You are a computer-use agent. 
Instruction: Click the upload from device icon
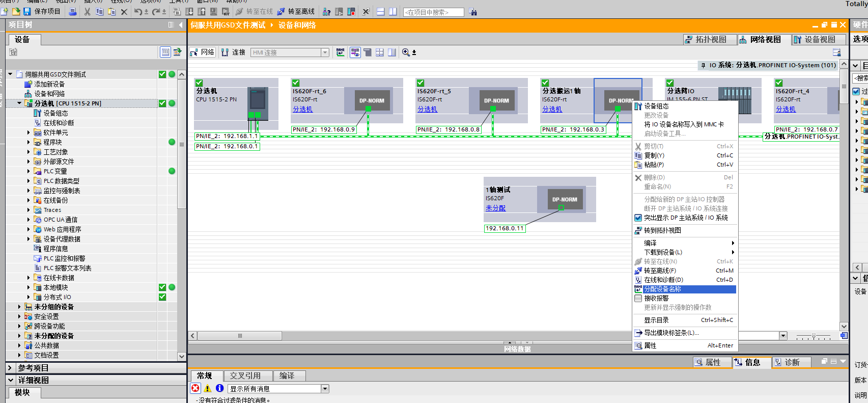[x=202, y=11]
